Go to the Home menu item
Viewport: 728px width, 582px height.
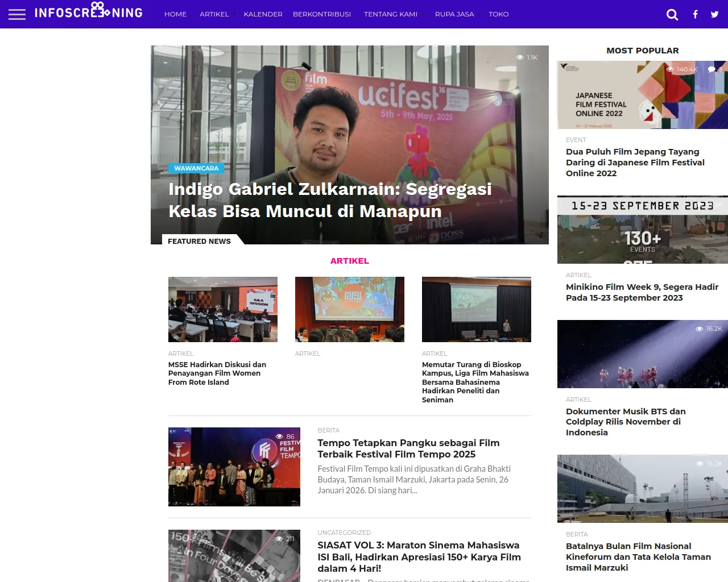pyautogui.click(x=175, y=14)
